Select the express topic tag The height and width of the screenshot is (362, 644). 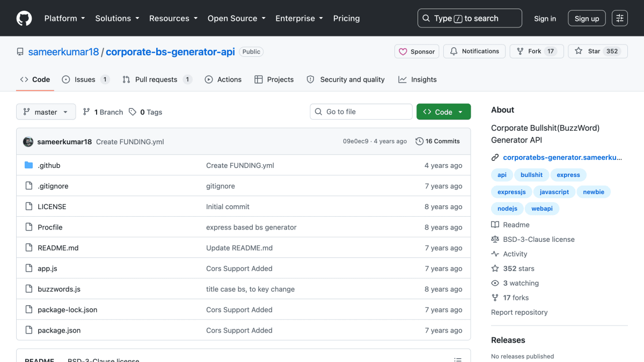(x=568, y=175)
